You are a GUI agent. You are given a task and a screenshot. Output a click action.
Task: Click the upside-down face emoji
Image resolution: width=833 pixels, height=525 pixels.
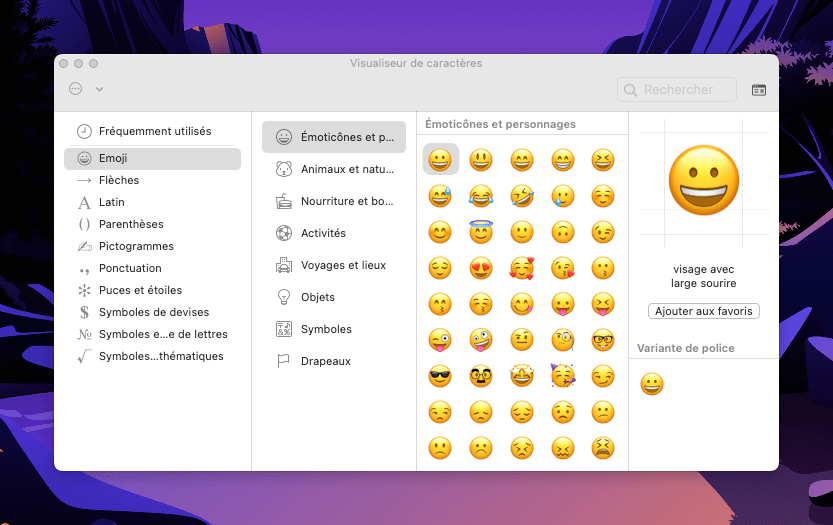coord(563,232)
